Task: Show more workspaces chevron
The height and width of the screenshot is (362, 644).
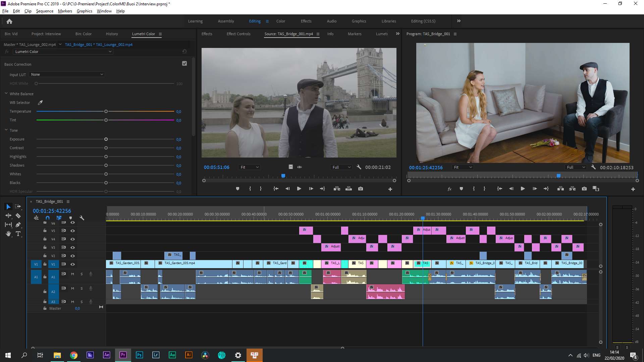Action: pyautogui.click(x=459, y=21)
